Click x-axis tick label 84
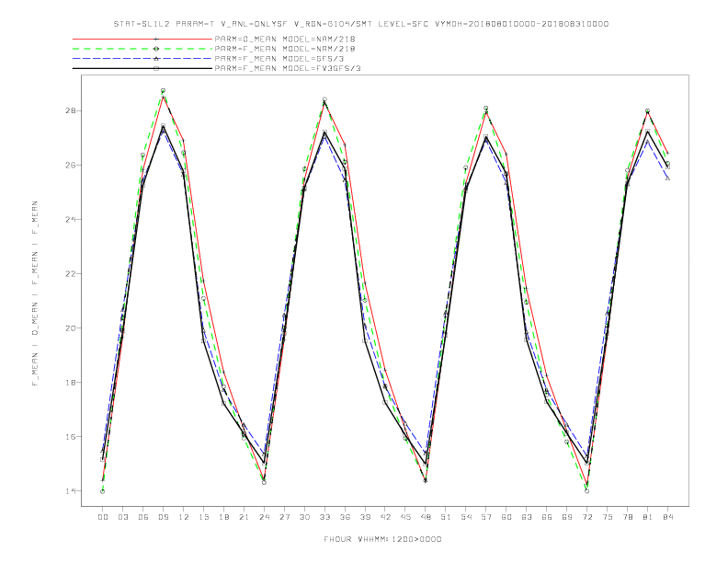The height and width of the screenshot is (563, 728). (667, 517)
